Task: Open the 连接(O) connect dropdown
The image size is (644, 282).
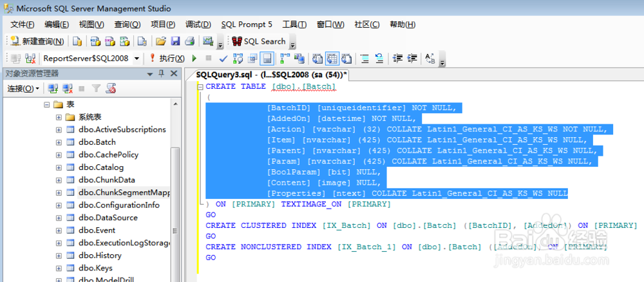Action: 23,88
